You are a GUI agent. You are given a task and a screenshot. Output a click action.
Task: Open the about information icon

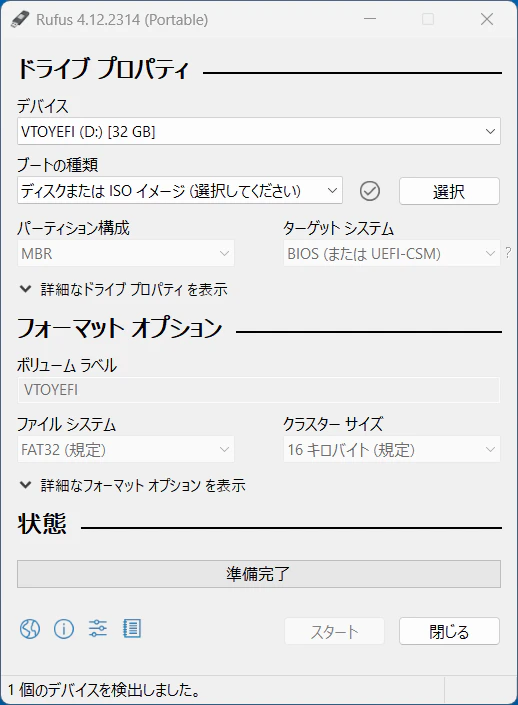pyautogui.click(x=64, y=629)
